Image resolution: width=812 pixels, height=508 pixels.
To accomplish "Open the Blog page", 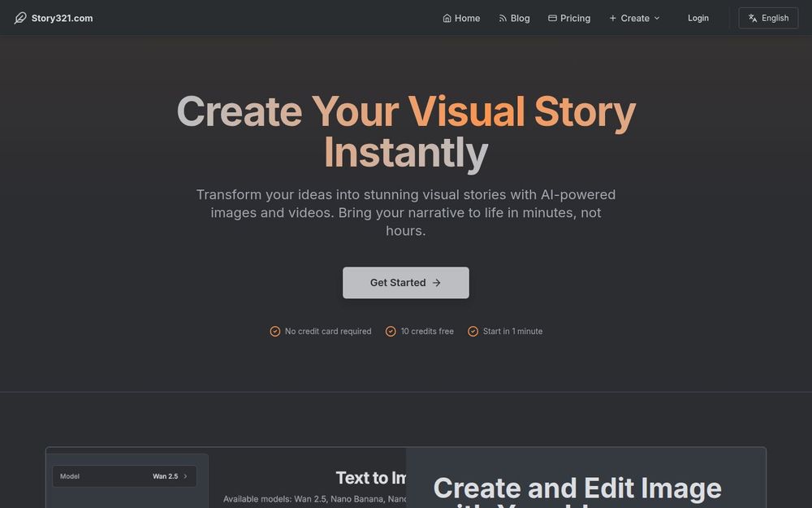I will pos(514,18).
